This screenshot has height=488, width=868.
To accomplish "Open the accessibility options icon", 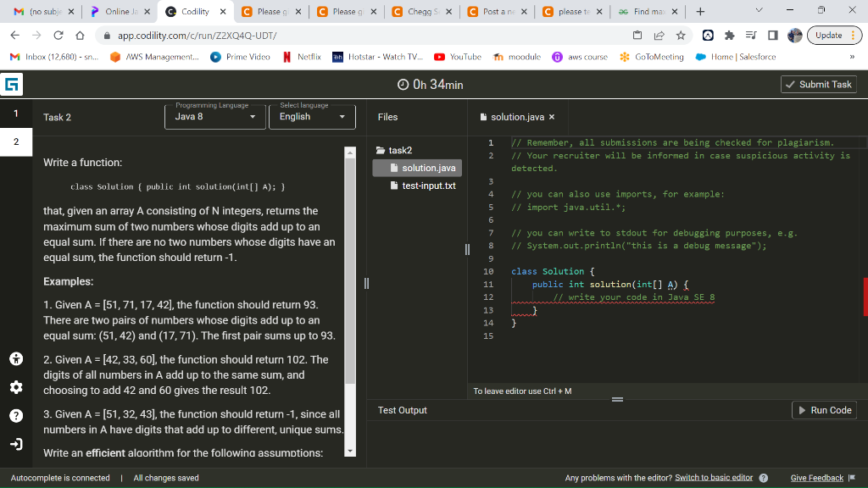I will pos(16,358).
